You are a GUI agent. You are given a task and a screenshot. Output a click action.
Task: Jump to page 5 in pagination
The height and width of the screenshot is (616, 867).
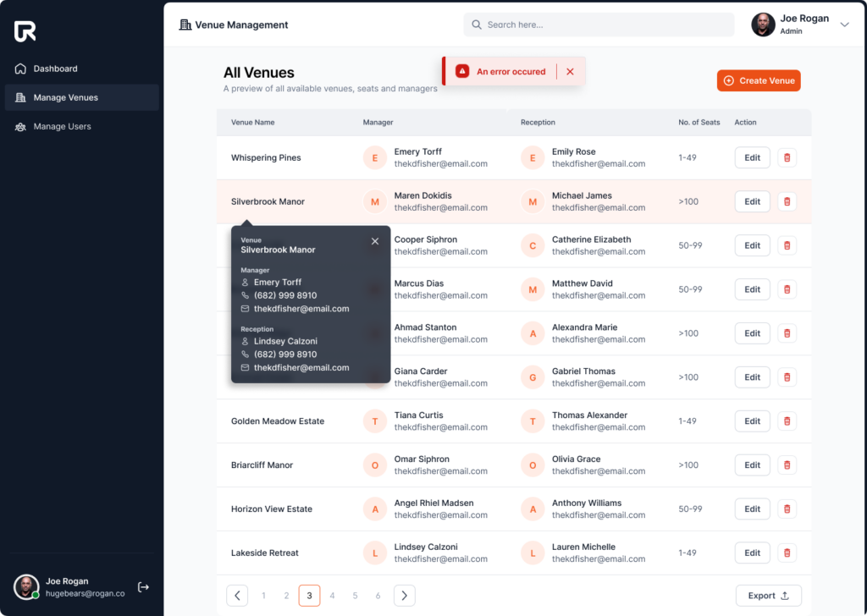(355, 596)
